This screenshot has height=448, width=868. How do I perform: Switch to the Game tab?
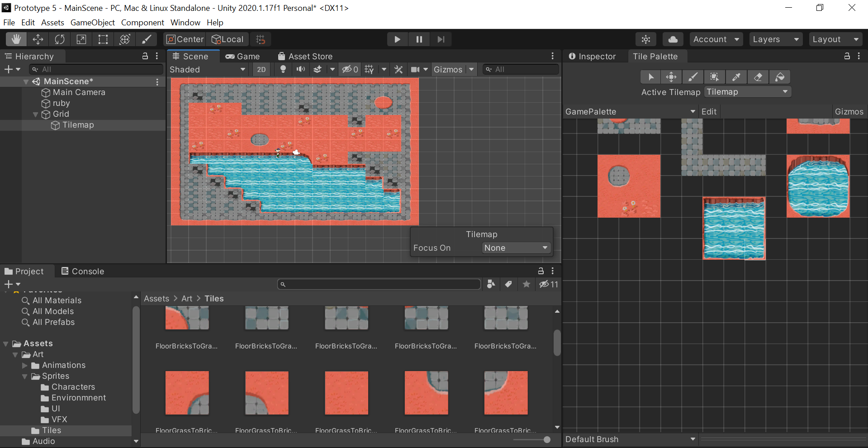[243, 56]
